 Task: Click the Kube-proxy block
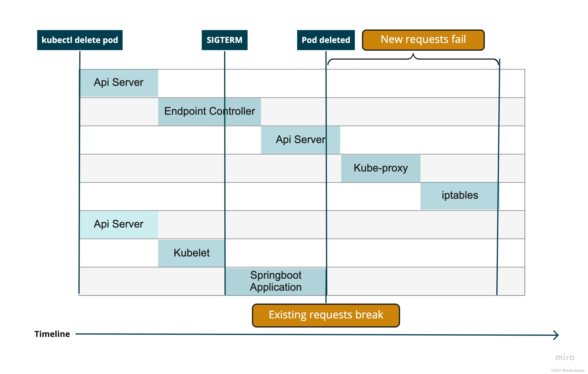pyautogui.click(x=381, y=168)
